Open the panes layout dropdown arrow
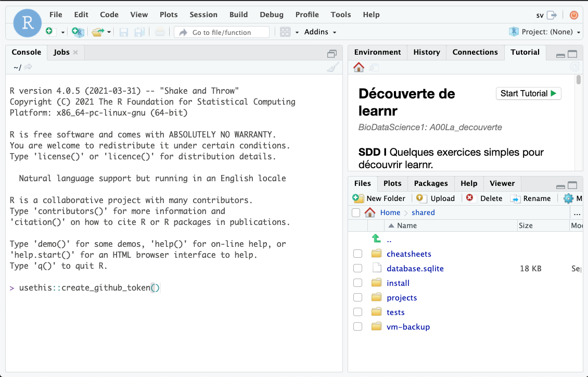Screen dimensions: 588x377 click(x=297, y=32)
